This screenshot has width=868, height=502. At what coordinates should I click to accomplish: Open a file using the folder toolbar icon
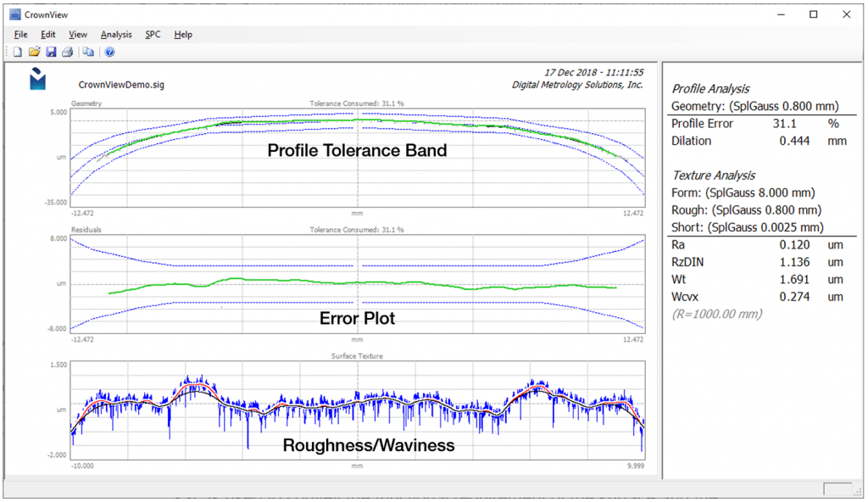[34, 52]
